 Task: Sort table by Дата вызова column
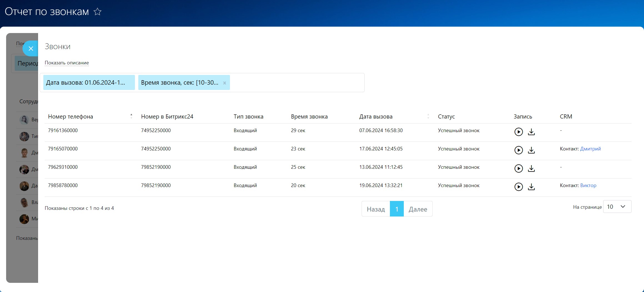point(428,116)
